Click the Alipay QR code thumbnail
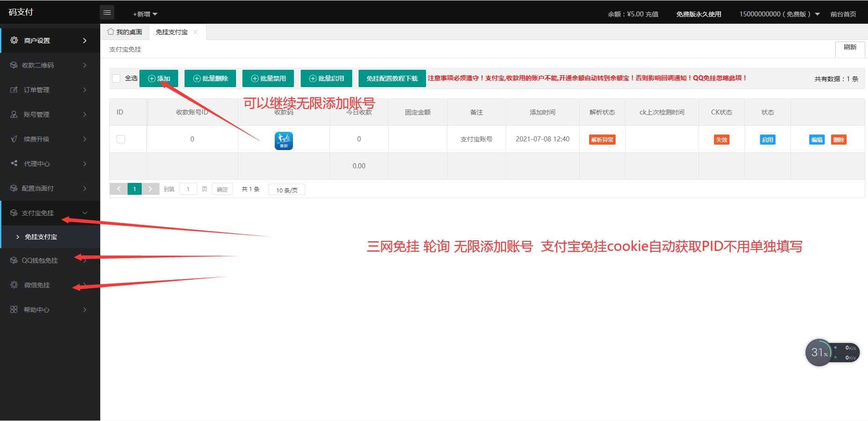 pyautogui.click(x=283, y=140)
